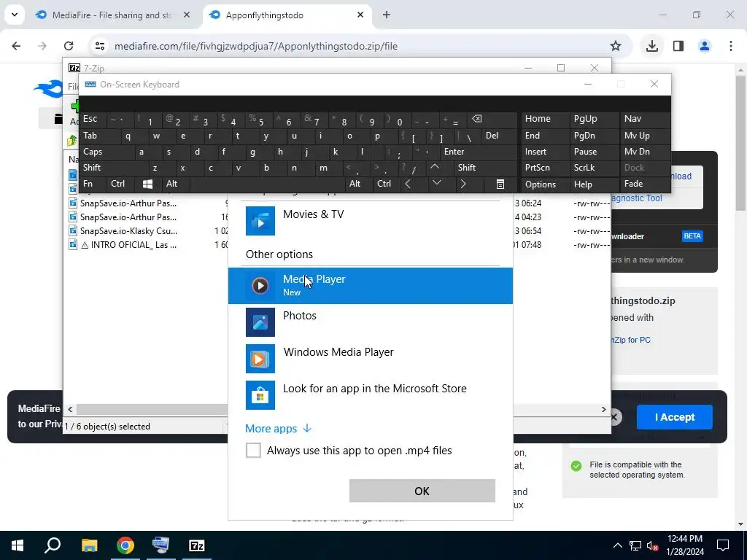Switch to Apponflythingstodo tab
The height and width of the screenshot is (560, 747).
[x=286, y=15]
